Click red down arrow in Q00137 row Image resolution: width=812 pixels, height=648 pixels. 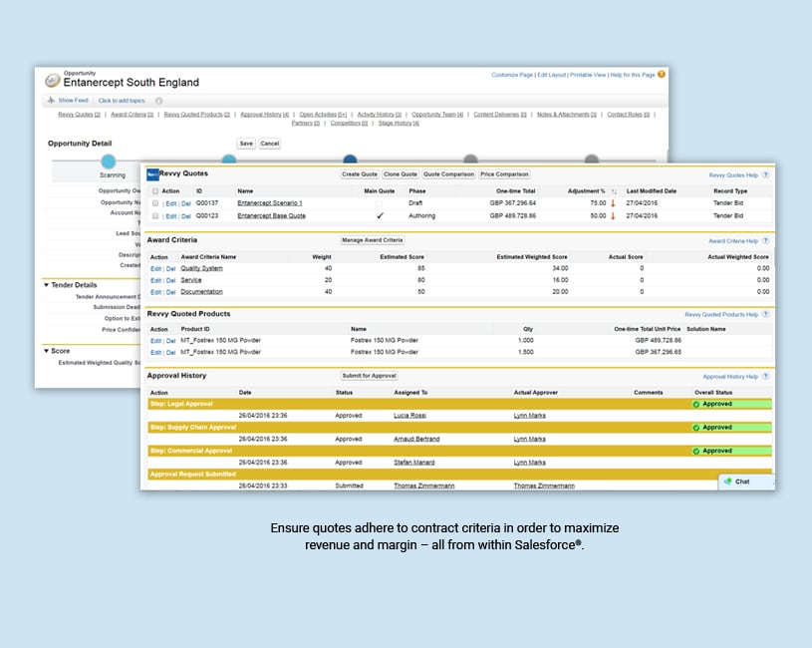tap(613, 203)
